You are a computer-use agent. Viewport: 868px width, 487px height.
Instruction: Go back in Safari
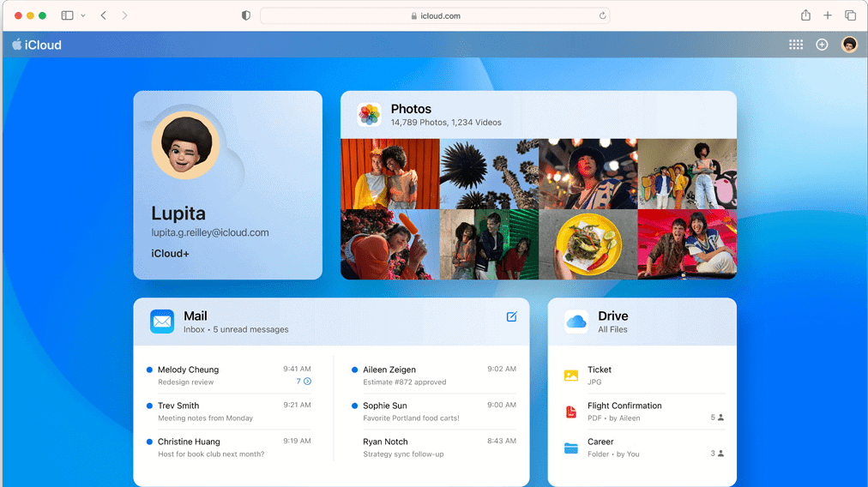click(104, 15)
